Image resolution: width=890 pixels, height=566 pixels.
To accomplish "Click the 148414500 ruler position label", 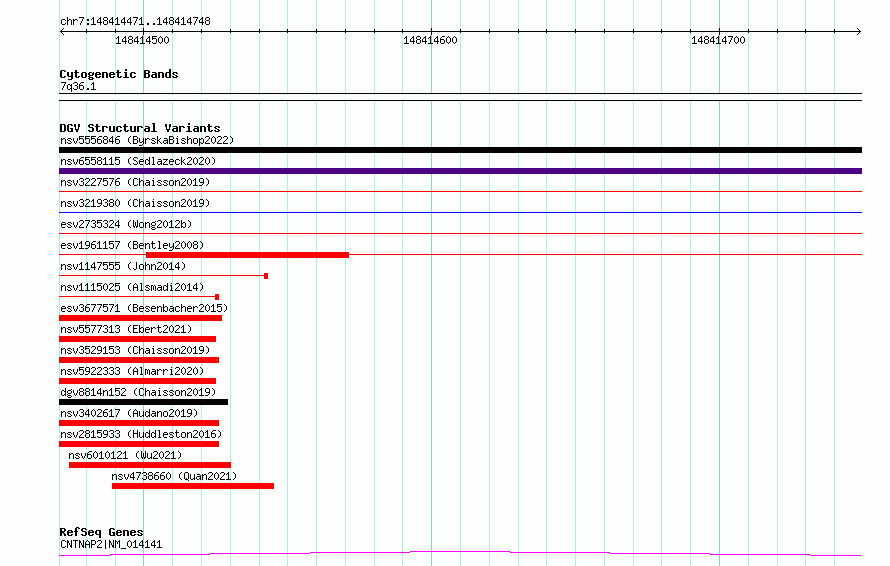I will [x=142, y=40].
